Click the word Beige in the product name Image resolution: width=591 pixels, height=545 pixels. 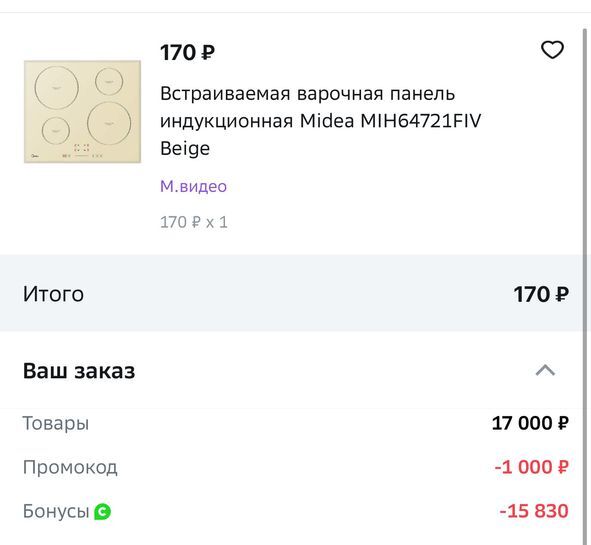click(185, 148)
